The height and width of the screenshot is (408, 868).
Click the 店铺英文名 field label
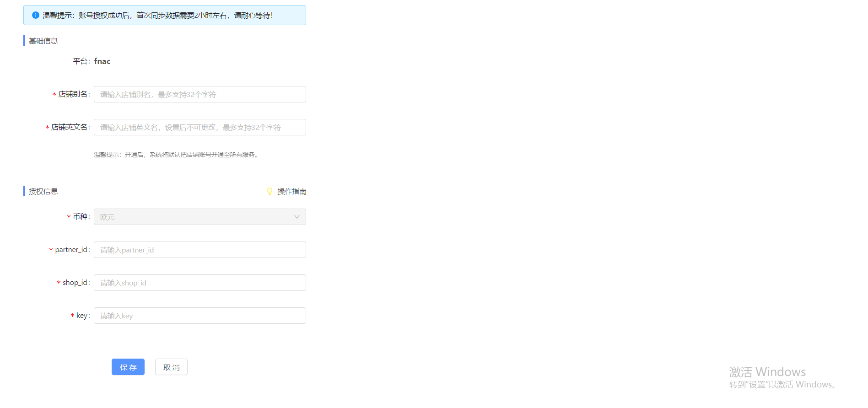[70, 127]
